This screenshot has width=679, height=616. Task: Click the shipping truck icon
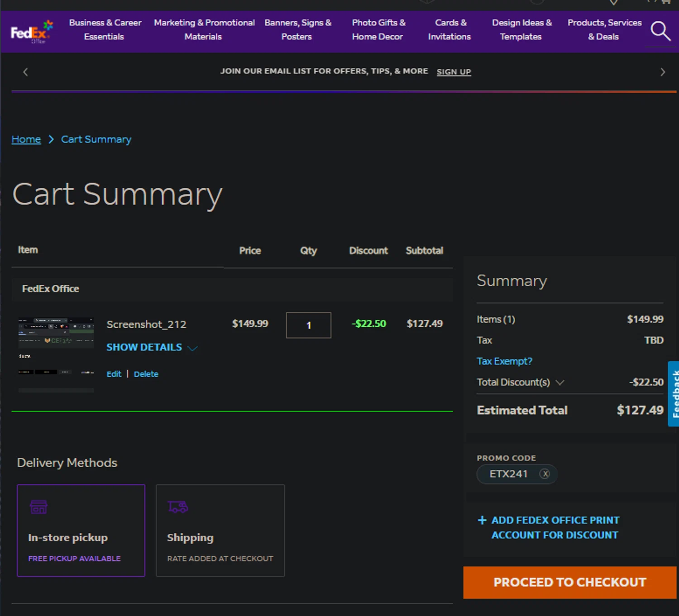[177, 507]
